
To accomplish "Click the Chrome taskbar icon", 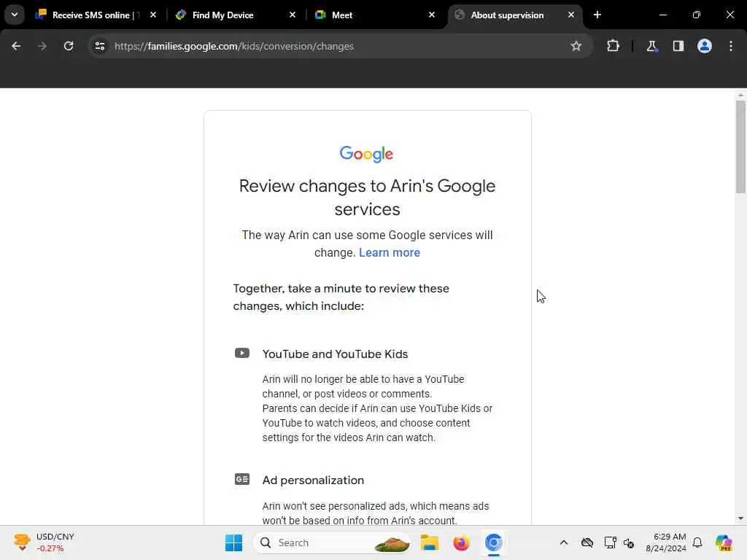I will (494, 542).
